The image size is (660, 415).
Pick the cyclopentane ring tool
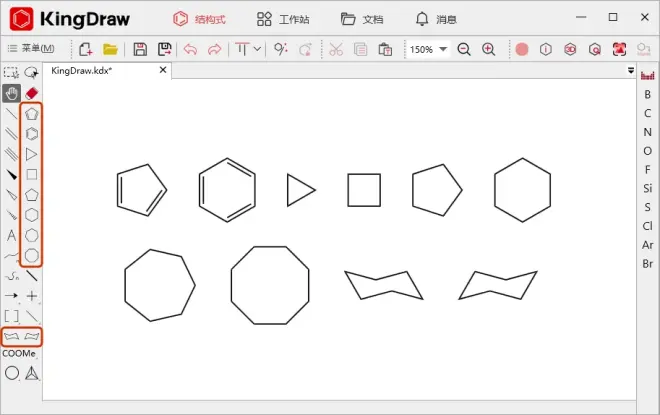click(32, 195)
